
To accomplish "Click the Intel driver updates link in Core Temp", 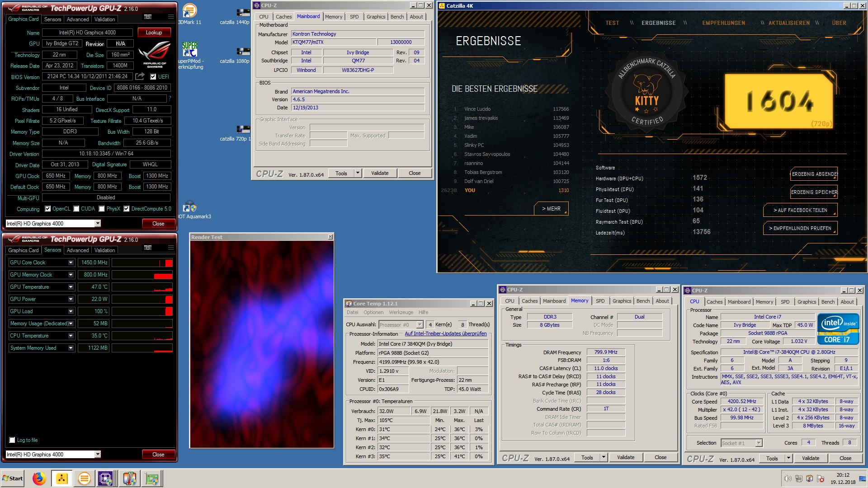I will [445, 333].
